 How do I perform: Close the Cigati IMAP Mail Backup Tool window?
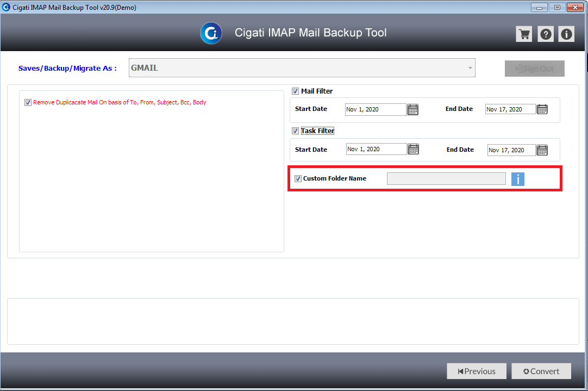575,7
